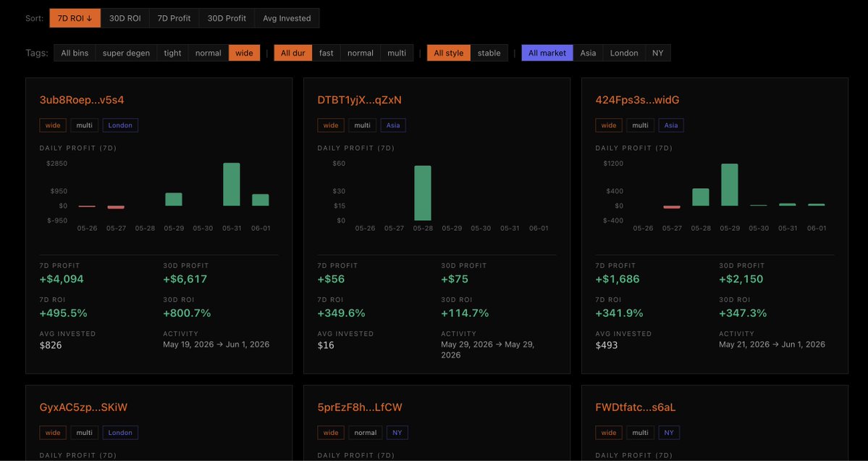Screen dimensions: 868x461
Task: Click 05-28 bar in 424Fps3s chart
Action: 701,197
